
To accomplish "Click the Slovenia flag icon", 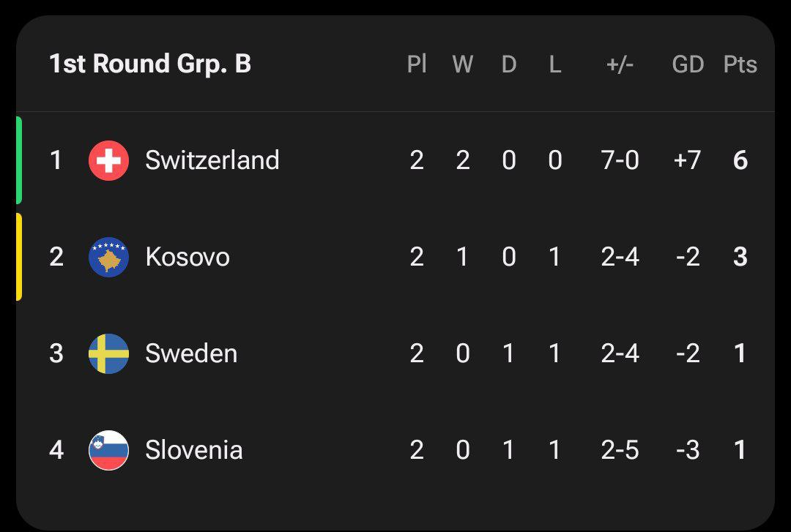I will pyautogui.click(x=108, y=450).
